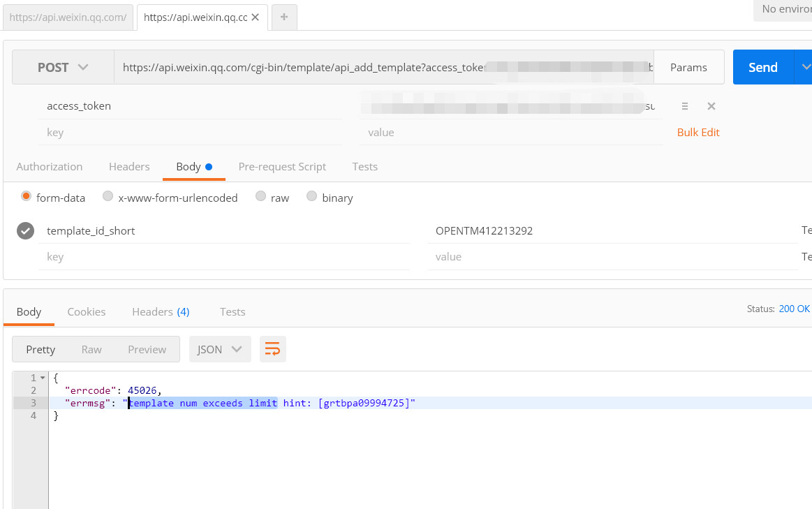This screenshot has width=812, height=509.
Task: Select the raw body radio option
Action: tap(260, 196)
